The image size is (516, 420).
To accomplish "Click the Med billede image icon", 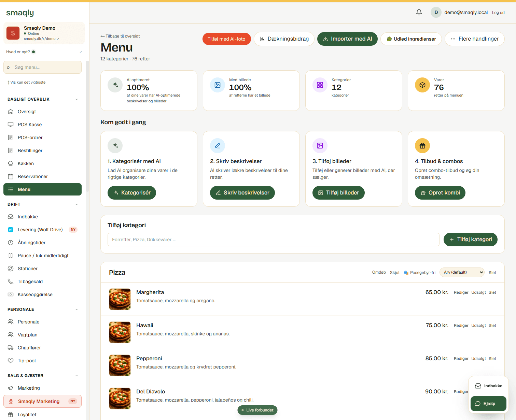I will point(218,85).
